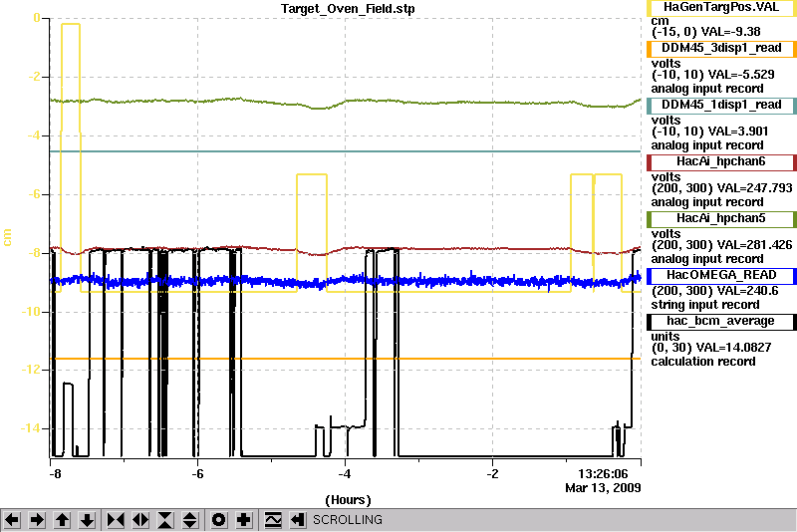Click the horizontal zoom-out diamond arrows icon
The height and width of the screenshot is (532, 797).
click(140, 520)
